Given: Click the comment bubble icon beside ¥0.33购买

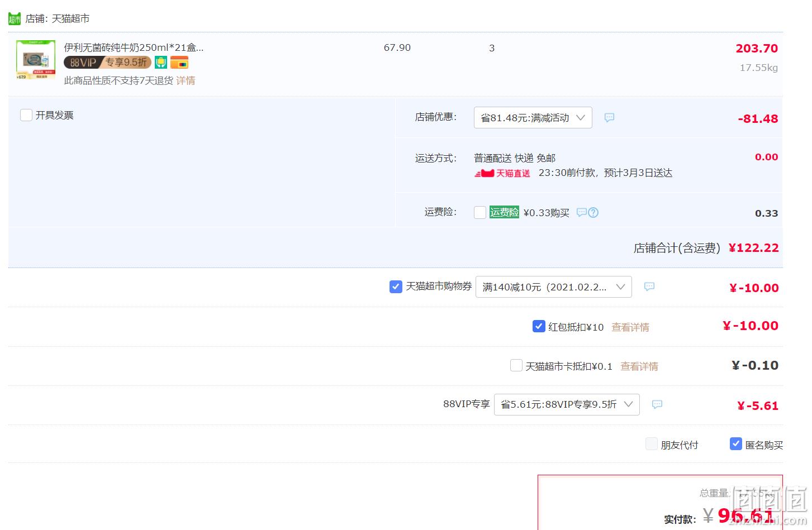Looking at the screenshot, I should (581, 212).
